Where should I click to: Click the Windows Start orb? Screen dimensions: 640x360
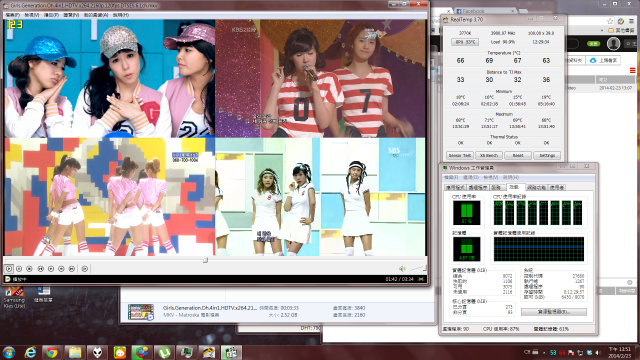pyautogui.click(x=9, y=352)
